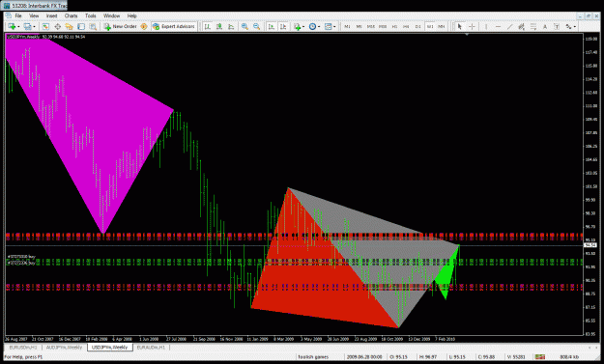Expand the Profiles dropdown arrow
Image resolution: width=604 pixels, height=364 pixels.
pyautogui.click(x=34, y=26)
